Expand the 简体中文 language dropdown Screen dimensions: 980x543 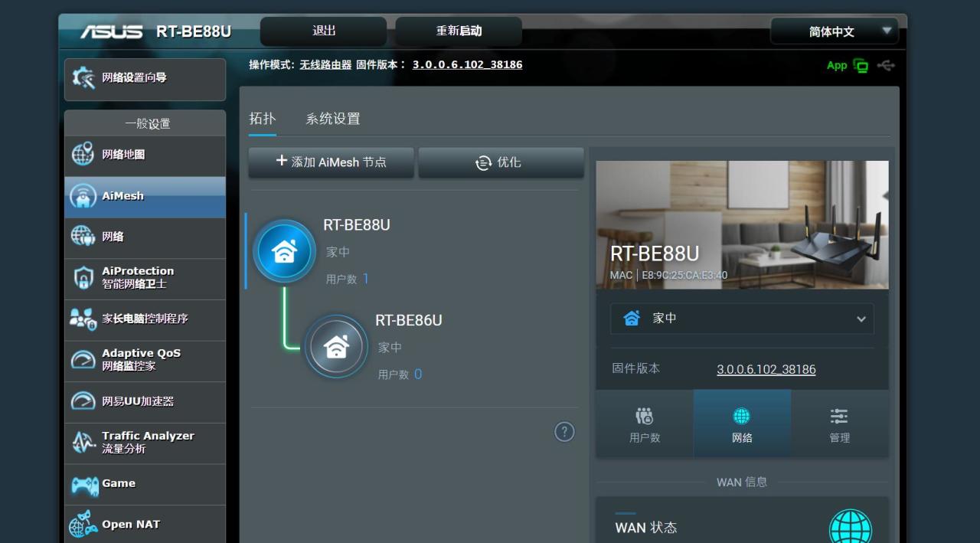pos(834,31)
